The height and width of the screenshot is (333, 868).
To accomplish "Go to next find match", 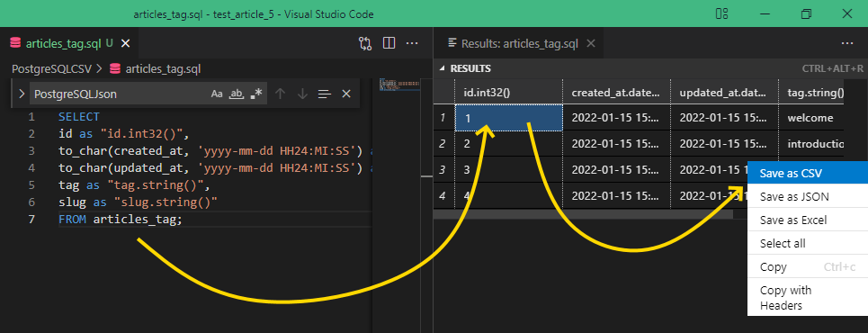I will [x=302, y=94].
